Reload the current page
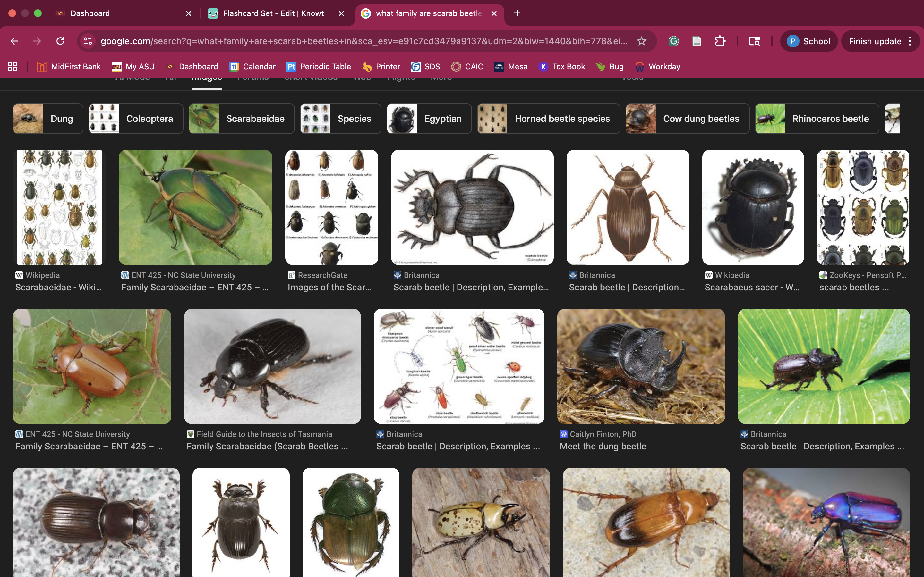Screen dimensions: 924x577 [x=60, y=41]
